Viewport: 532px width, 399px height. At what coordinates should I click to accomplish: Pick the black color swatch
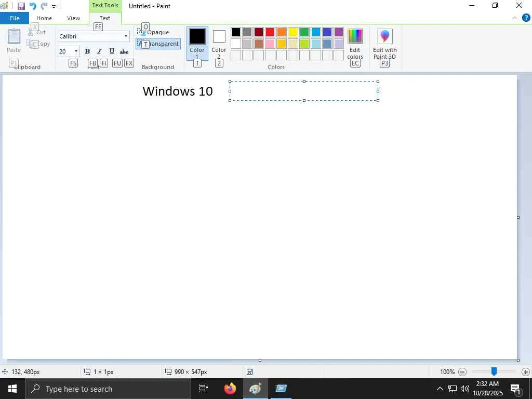236,32
